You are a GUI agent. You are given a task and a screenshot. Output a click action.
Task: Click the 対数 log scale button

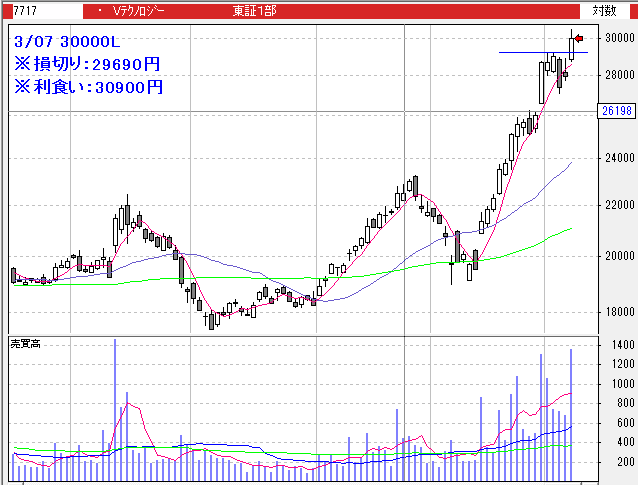pyautogui.click(x=603, y=11)
